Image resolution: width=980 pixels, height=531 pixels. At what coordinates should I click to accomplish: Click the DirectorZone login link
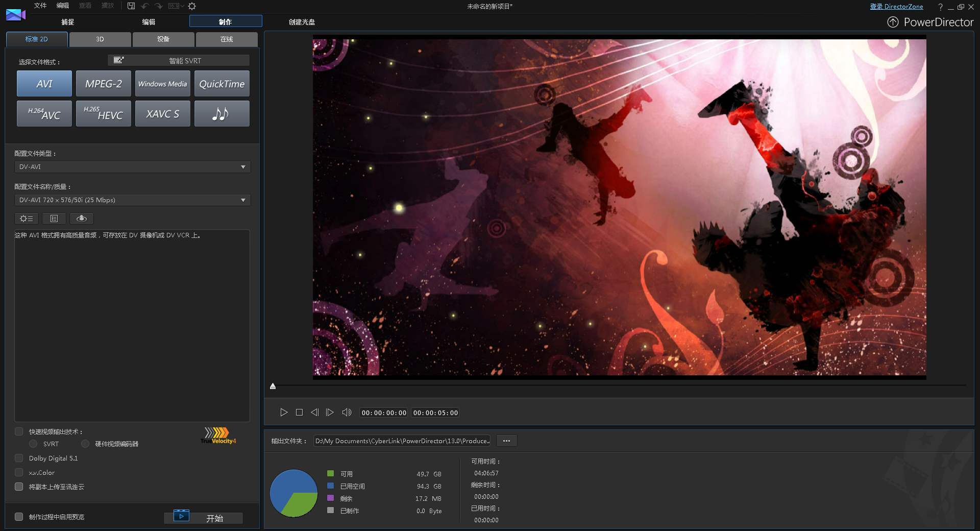896,7
